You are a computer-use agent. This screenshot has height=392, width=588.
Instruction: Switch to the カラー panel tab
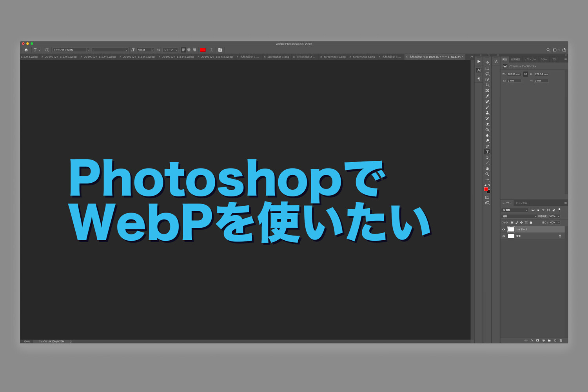pos(544,60)
